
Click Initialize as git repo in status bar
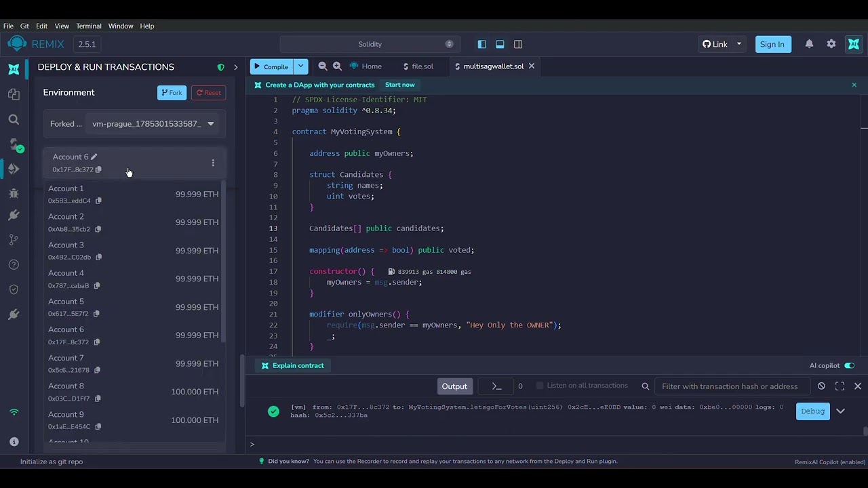[x=52, y=462]
